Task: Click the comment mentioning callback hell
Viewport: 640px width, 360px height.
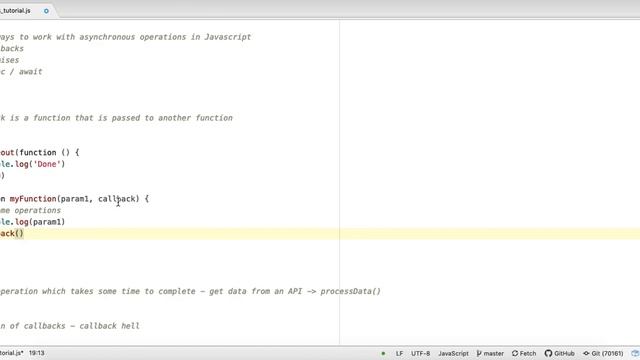Action: (70, 326)
